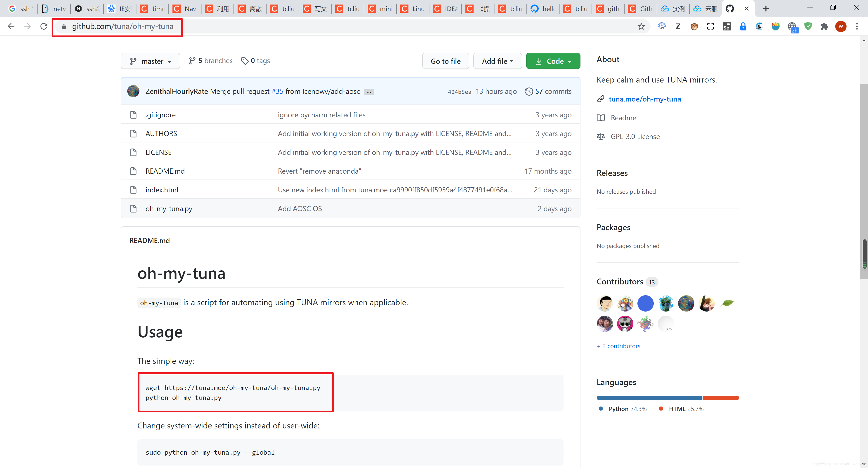Click the Selenium IDE extension icon
This screenshot has height=468, width=868.
(x=727, y=26)
